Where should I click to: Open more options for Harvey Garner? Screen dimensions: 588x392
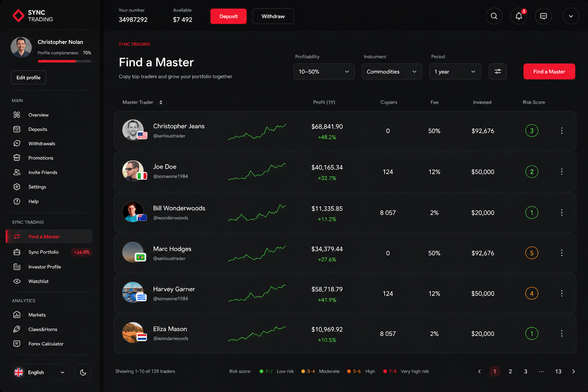[x=562, y=293]
